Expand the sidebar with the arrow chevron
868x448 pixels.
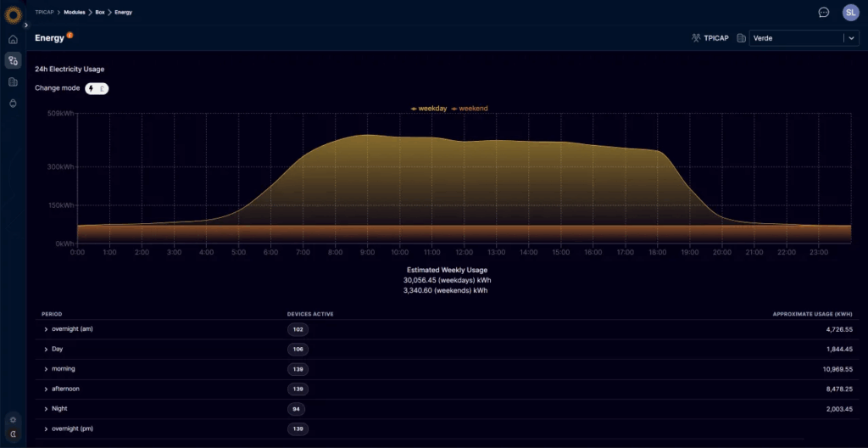(x=25, y=25)
